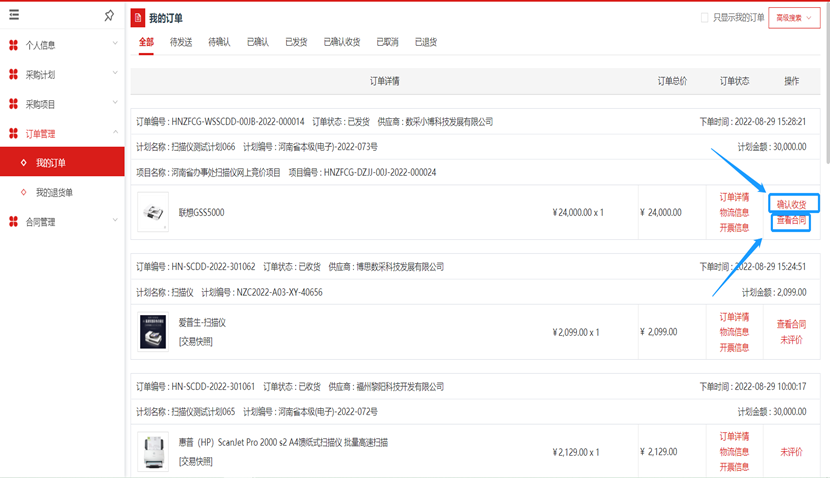Click 查看合同 for 爱普生-扫描仪 order
Screen dimensions: 830x478
pos(791,324)
